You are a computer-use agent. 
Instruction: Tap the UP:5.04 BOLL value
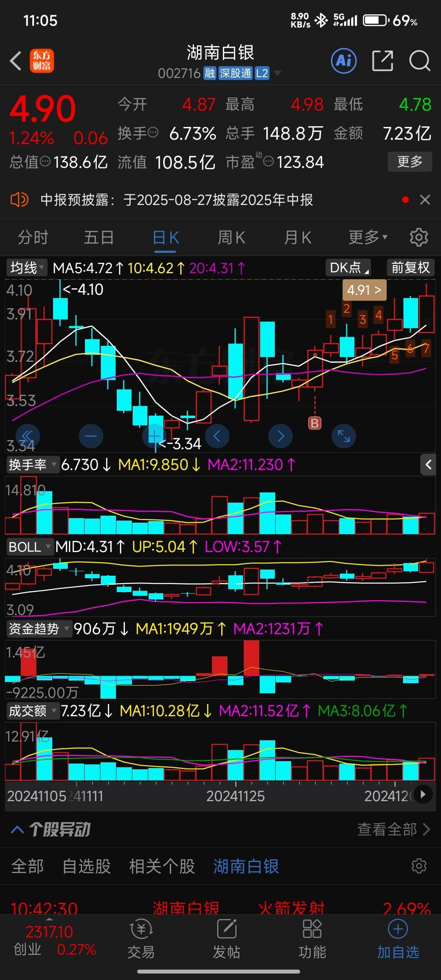[165, 547]
